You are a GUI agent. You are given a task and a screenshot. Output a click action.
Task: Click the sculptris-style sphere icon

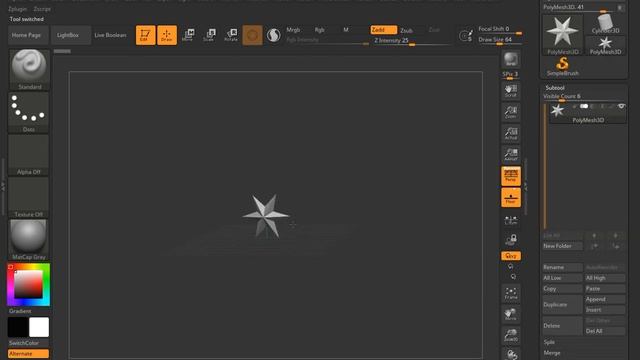pyautogui.click(x=273, y=35)
